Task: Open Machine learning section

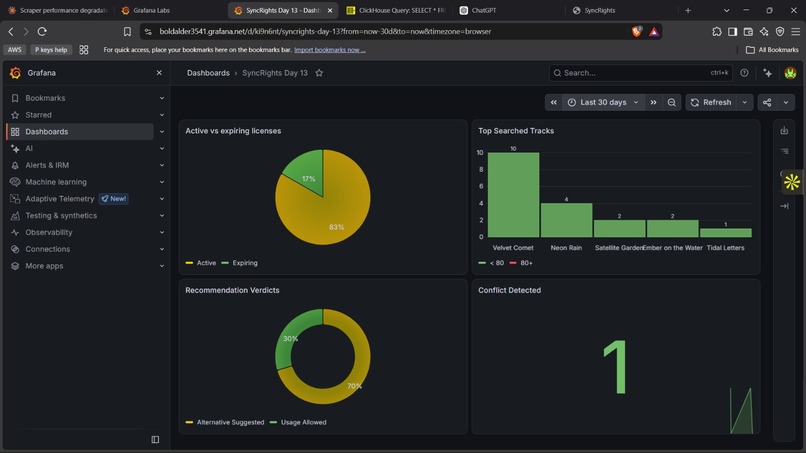Action: (x=56, y=182)
